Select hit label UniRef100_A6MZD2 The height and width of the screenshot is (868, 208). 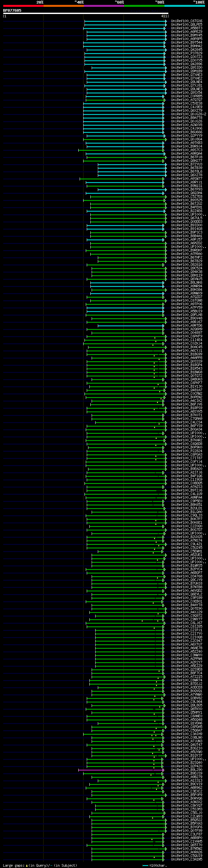coord(187,243)
